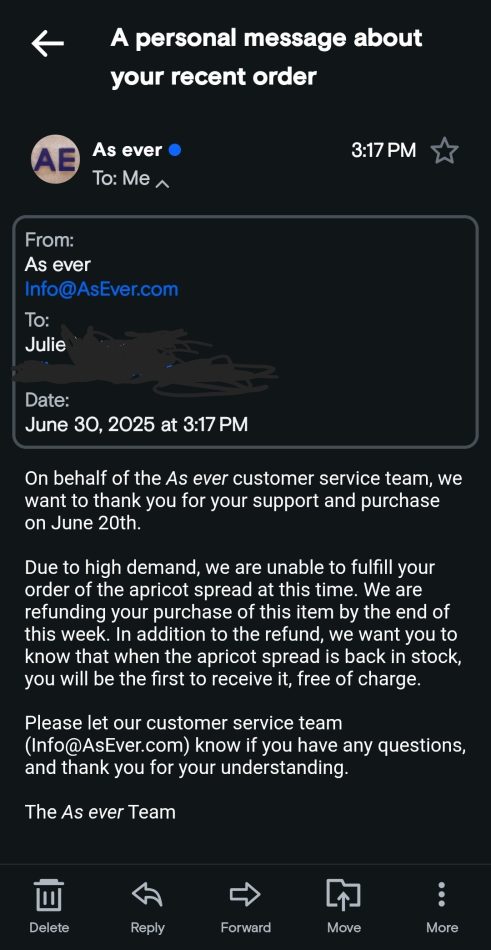Select the Forward label in bottom bar
Screen dimensions: 491x950
pyautogui.click(x=246, y=928)
